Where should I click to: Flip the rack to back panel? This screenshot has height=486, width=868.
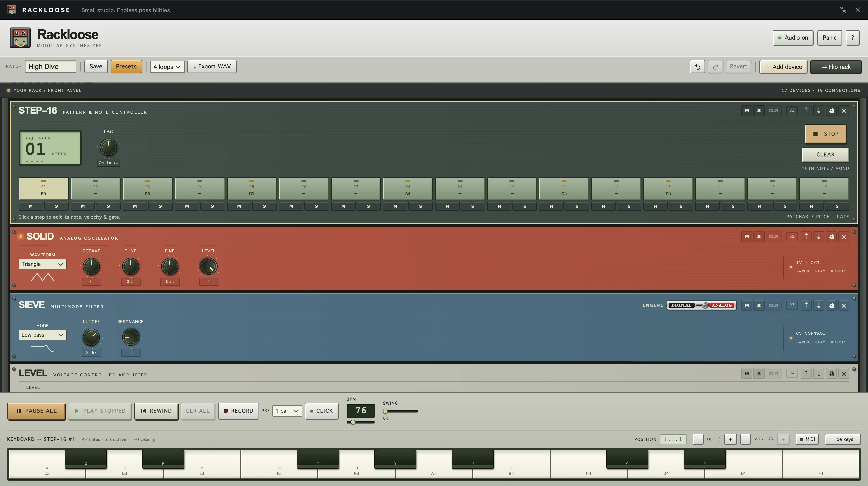tap(836, 67)
